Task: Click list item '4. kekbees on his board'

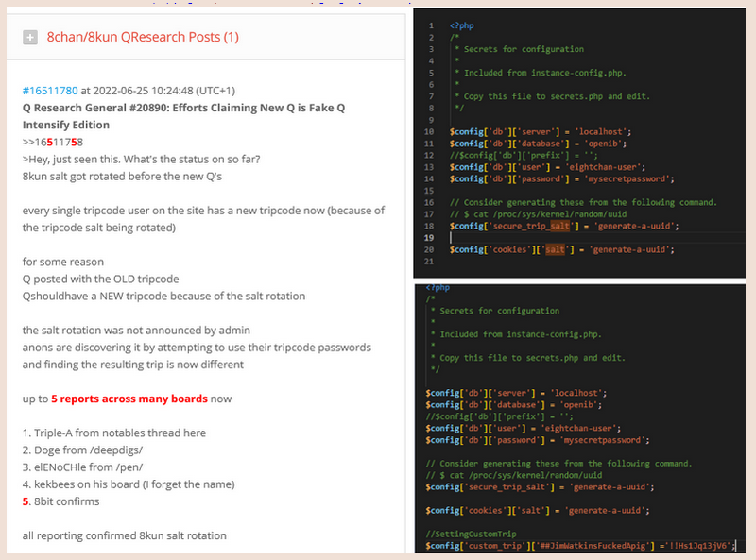Action: [x=129, y=484]
